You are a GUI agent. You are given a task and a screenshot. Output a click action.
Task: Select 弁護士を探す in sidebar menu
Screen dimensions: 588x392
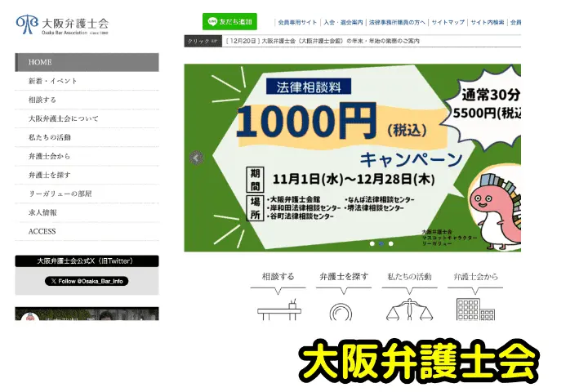pos(87,175)
